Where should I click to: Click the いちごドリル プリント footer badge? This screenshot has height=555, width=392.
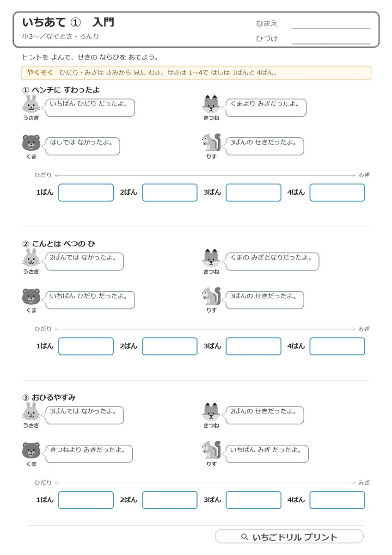[x=289, y=536]
